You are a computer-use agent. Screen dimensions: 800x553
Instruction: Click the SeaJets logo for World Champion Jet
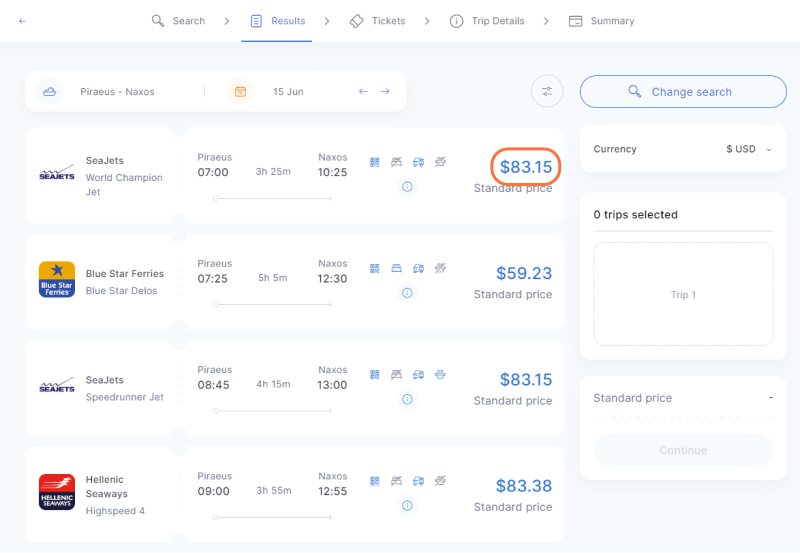pos(57,173)
